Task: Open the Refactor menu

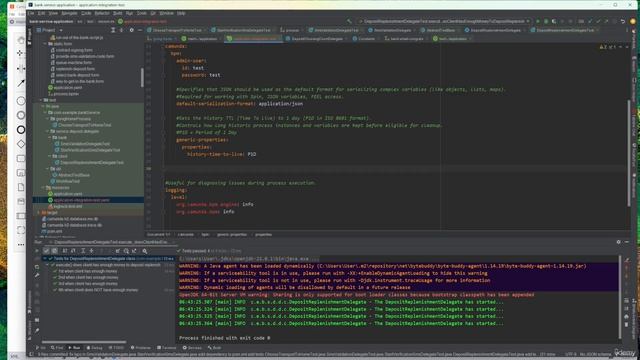Action: pyautogui.click(x=102, y=13)
